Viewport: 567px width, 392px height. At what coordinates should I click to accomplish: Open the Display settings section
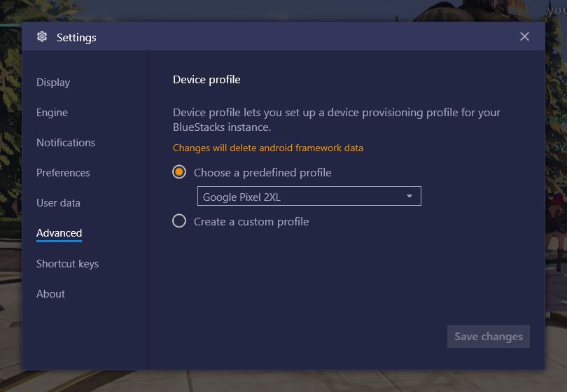pos(53,83)
